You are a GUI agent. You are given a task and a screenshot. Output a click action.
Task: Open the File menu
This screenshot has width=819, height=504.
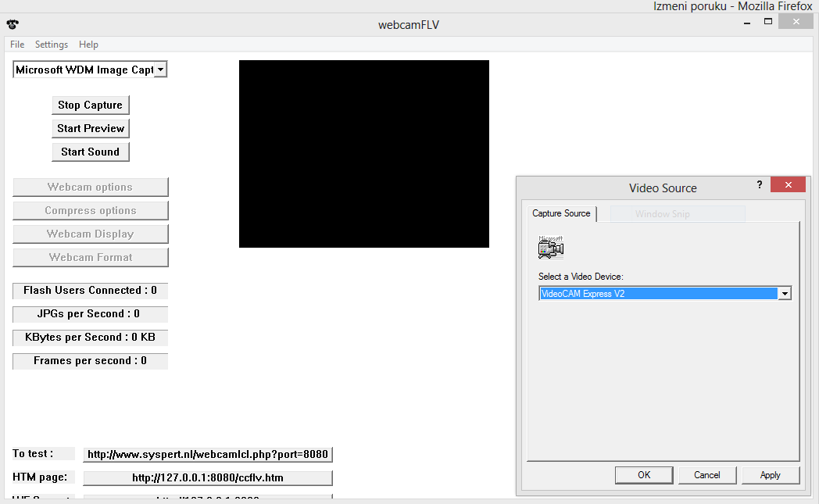(x=17, y=45)
